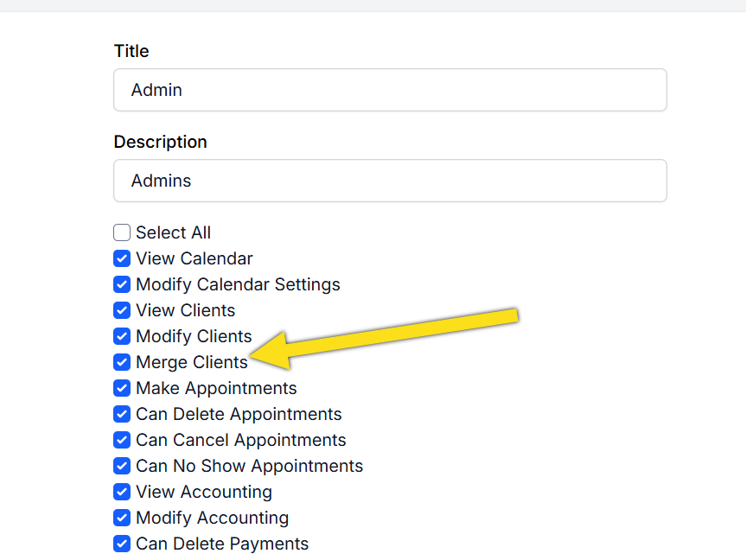Uncheck the View Calendar checkbox
Image resolution: width=746 pixels, height=560 pixels.
coord(122,258)
